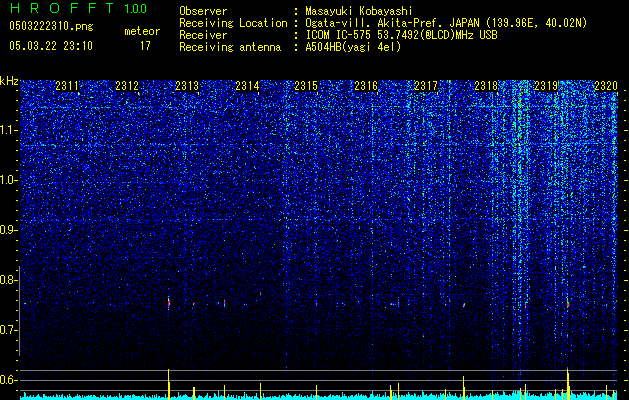Image resolution: width=629 pixels, height=400 pixels.
Task: Click the Receiving Location field label
Action: [233, 23]
